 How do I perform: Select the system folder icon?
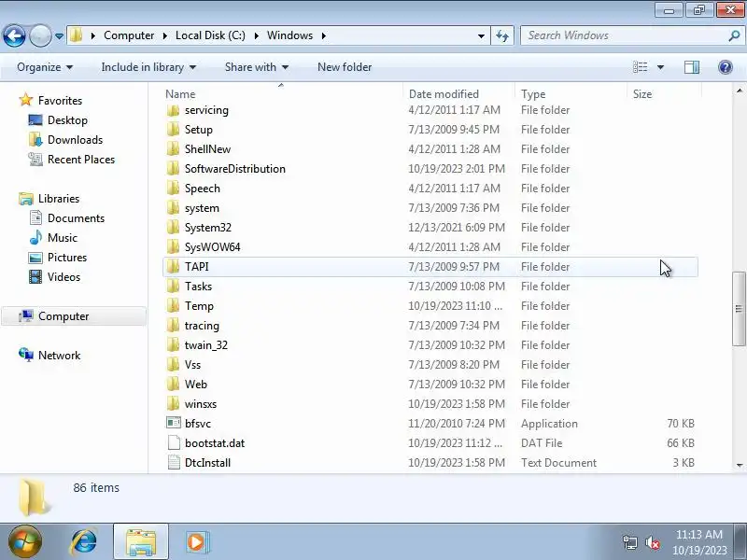[174, 208]
